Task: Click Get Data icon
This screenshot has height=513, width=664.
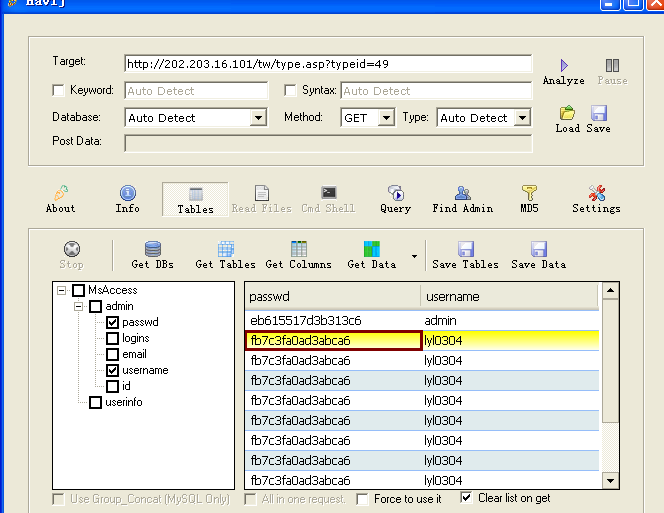Action: (x=372, y=249)
